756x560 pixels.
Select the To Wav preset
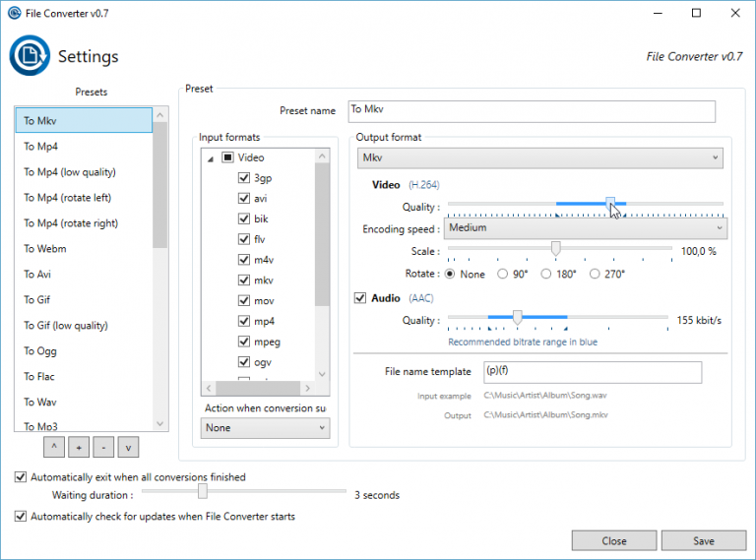click(84, 402)
